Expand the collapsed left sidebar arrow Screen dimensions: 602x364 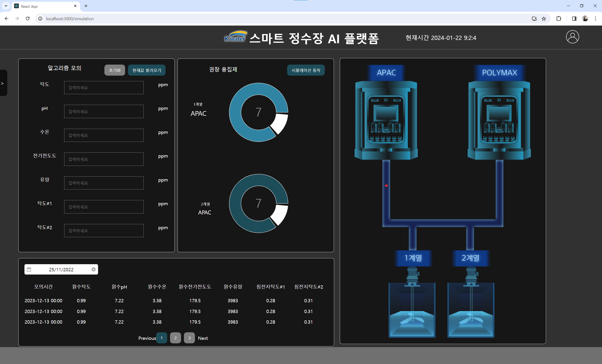click(3, 83)
